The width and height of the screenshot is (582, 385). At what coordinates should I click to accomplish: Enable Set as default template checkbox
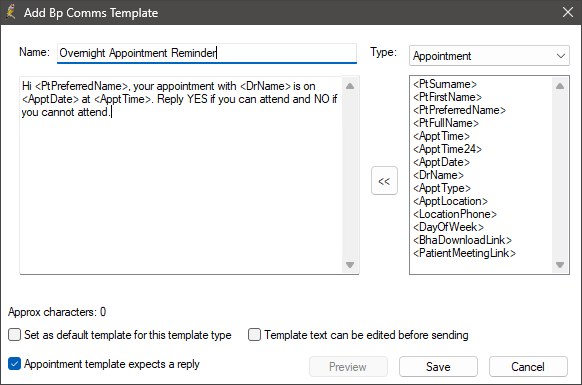[14, 335]
